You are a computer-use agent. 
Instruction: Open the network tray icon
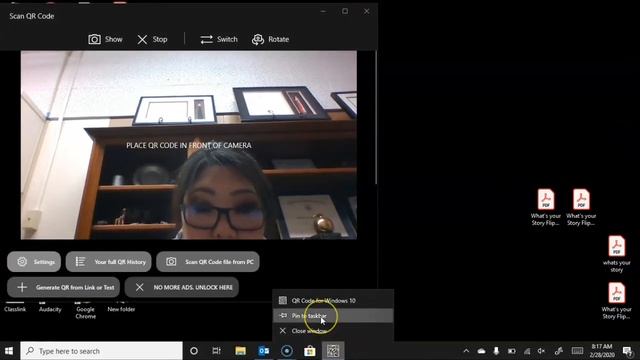coord(527,351)
